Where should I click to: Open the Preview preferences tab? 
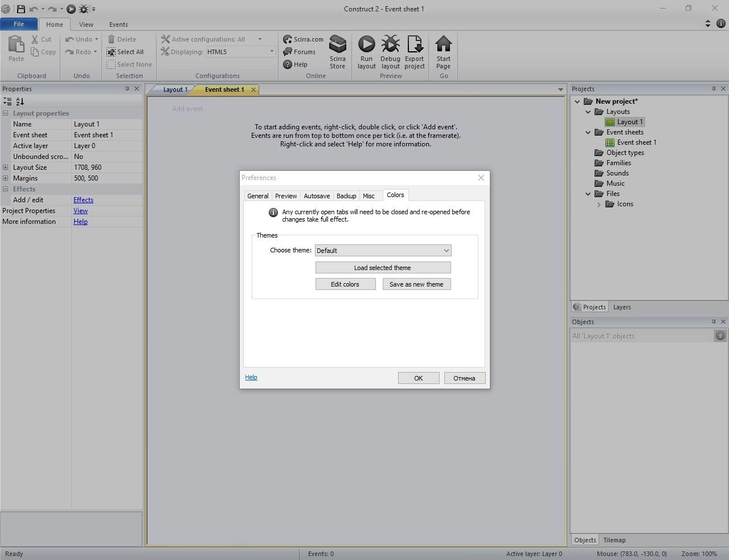click(x=286, y=196)
